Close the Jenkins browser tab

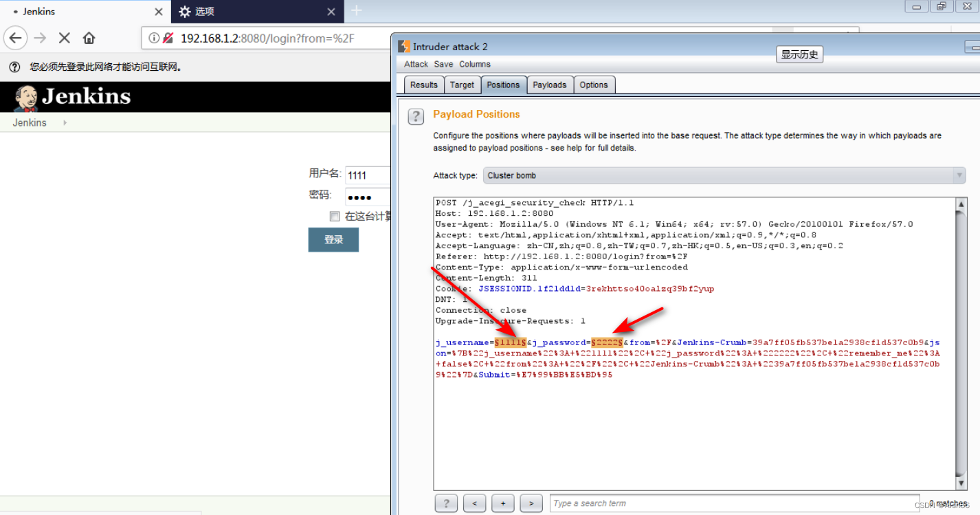pyautogui.click(x=159, y=12)
